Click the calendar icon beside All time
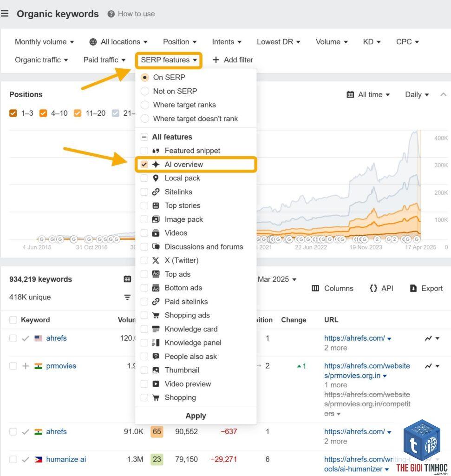 350,95
